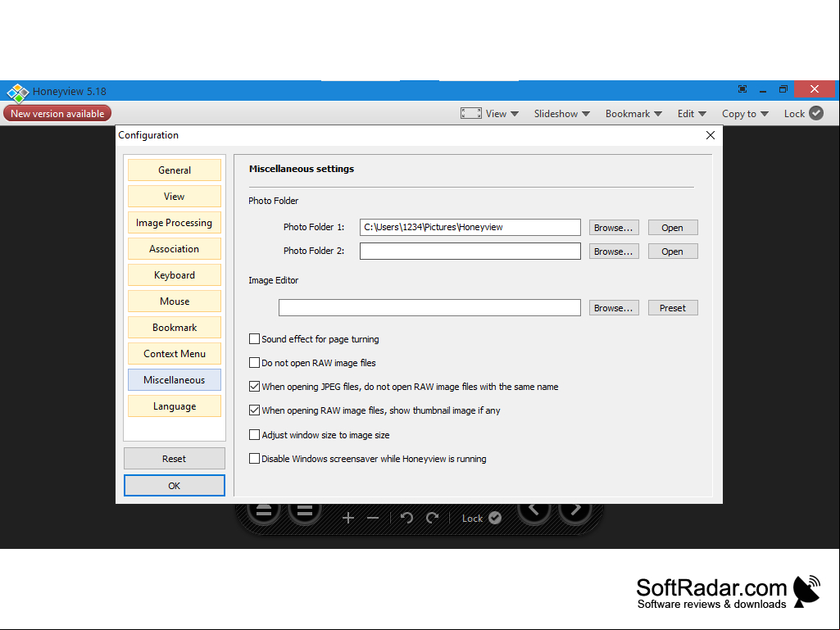Browse for an Image Editor program
Viewport: 840px width, 630px height.
click(x=614, y=308)
